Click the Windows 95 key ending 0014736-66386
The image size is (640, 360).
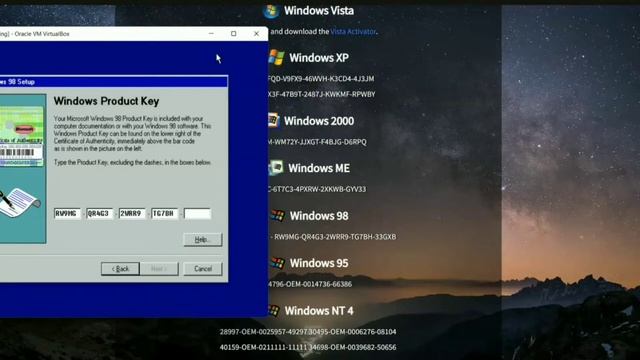click(310, 284)
